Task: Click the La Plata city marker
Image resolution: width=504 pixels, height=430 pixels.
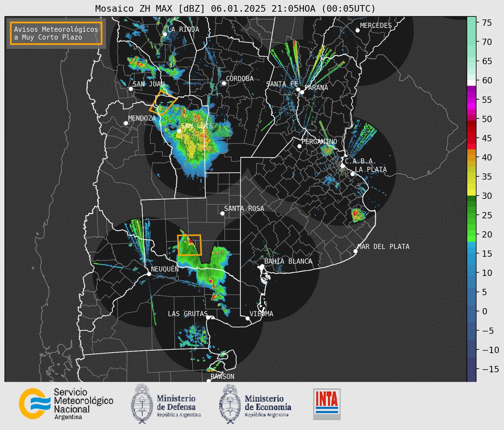Action: tap(353, 174)
